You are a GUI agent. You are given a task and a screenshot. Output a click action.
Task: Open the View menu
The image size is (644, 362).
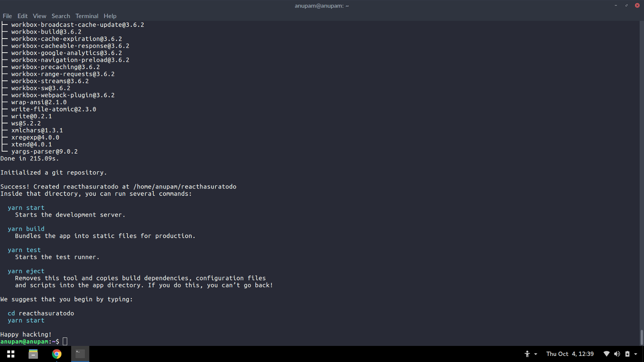click(39, 16)
